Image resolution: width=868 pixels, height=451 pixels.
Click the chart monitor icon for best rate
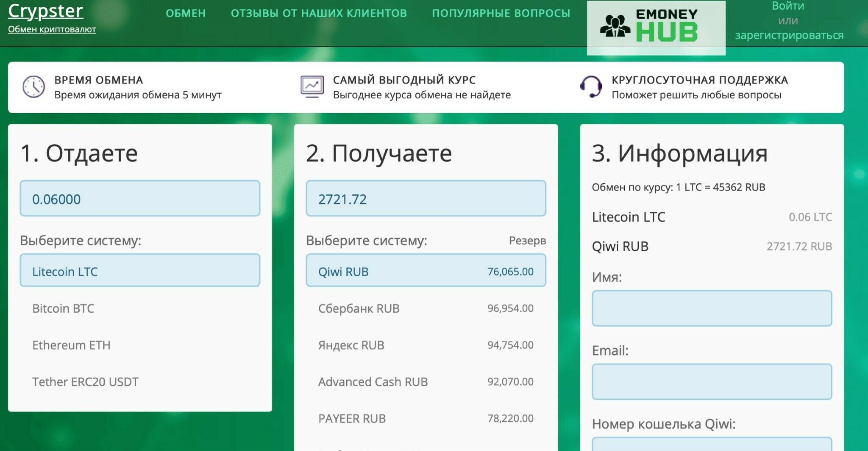tap(312, 87)
